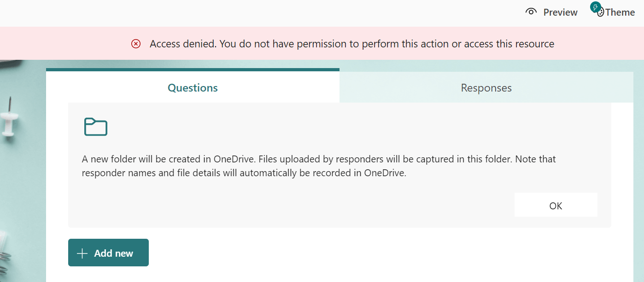Click the teal bar above Questions tab
Image resolution: width=644 pixels, height=282 pixels.
click(193, 69)
